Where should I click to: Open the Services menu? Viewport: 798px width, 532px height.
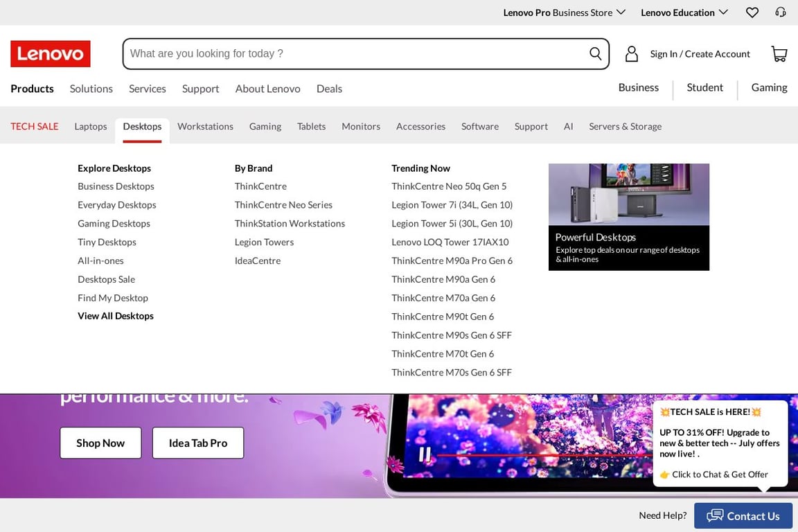point(147,89)
